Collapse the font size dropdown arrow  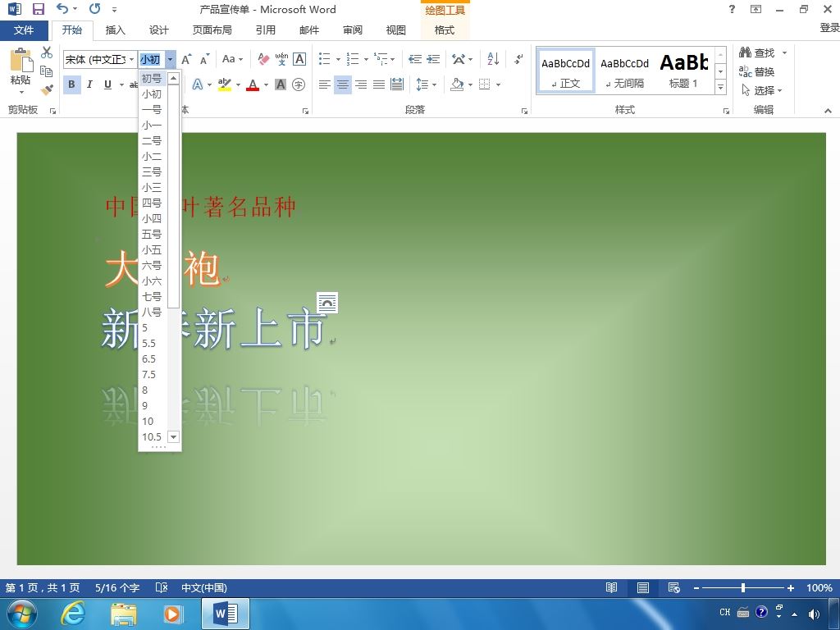coord(170,59)
